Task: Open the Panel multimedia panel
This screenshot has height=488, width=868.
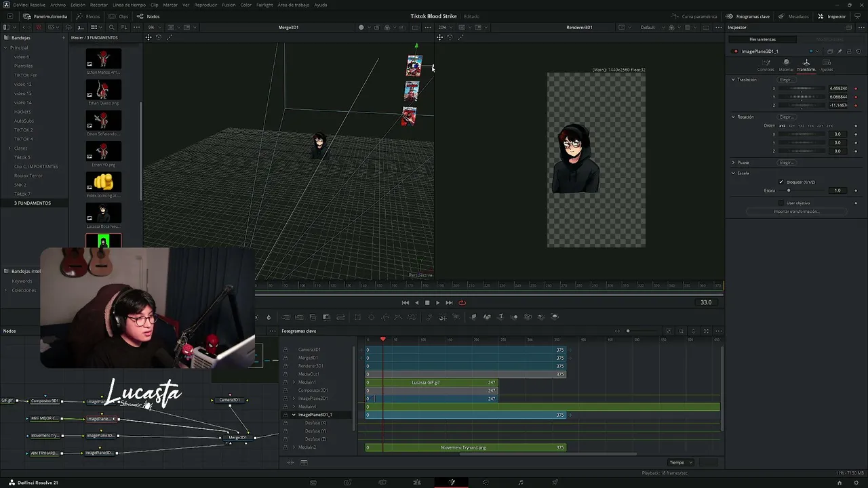Action: point(45,16)
